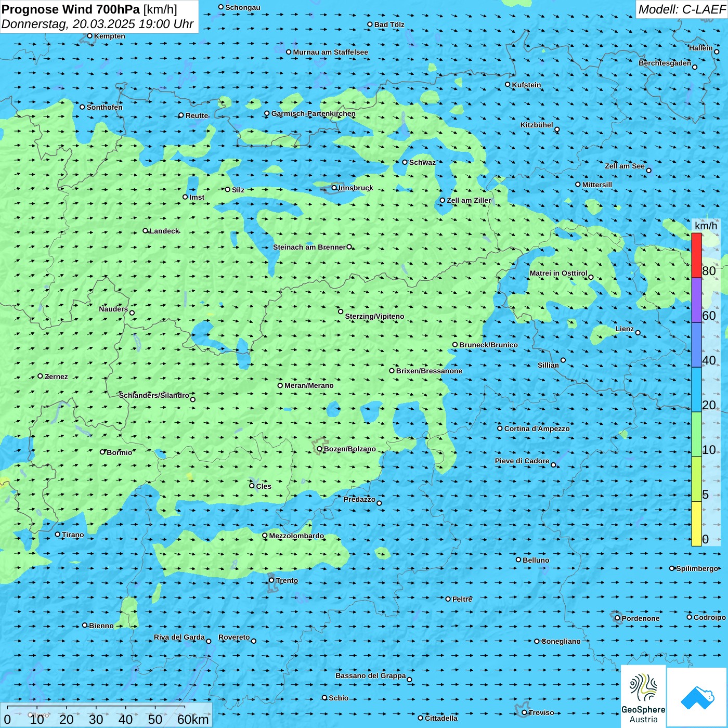The height and width of the screenshot is (728, 728).
Task: Select the Pordenone city label
Action: [x=640, y=618]
